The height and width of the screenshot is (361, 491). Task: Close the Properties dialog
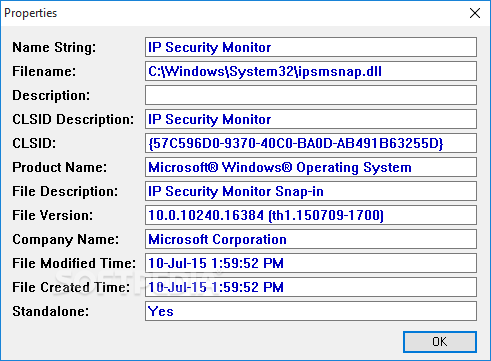point(475,13)
